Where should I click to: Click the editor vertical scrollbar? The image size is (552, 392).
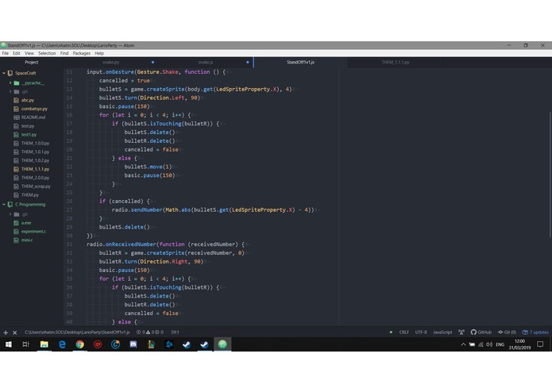pos(550,175)
